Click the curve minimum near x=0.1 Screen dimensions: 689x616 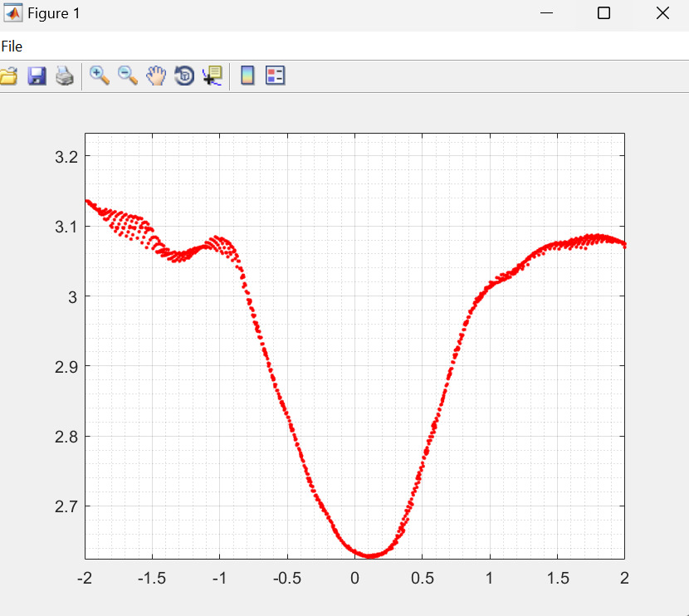pos(369,555)
